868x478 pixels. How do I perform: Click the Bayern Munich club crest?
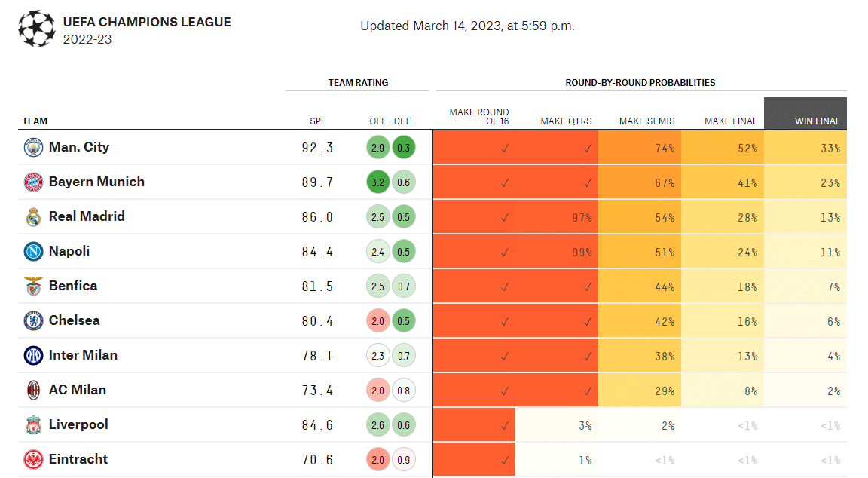[33, 182]
